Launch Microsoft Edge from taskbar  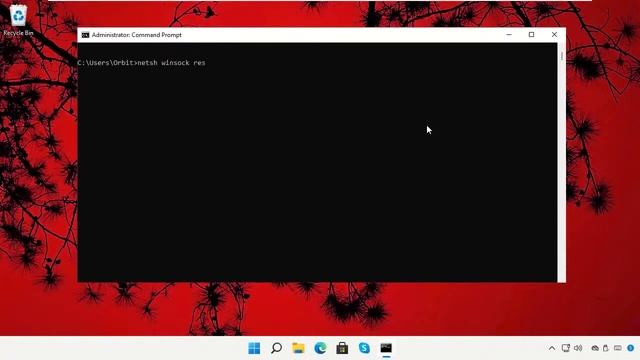(320, 348)
